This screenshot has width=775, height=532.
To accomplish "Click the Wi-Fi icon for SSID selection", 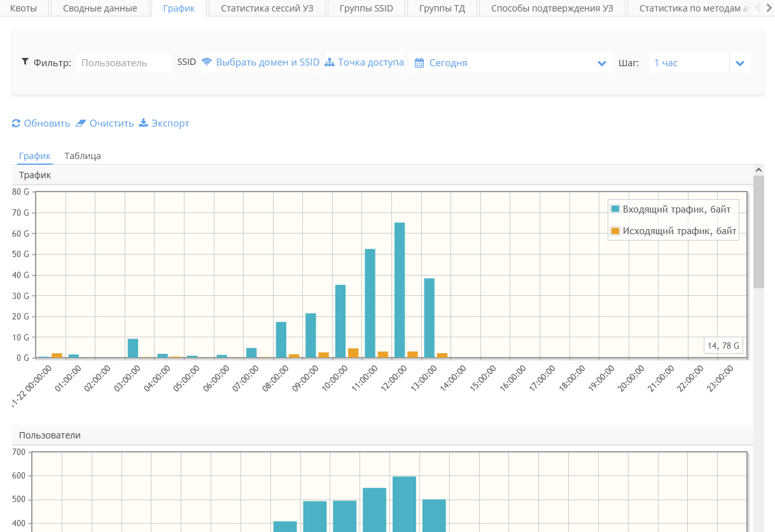I will [207, 62].
